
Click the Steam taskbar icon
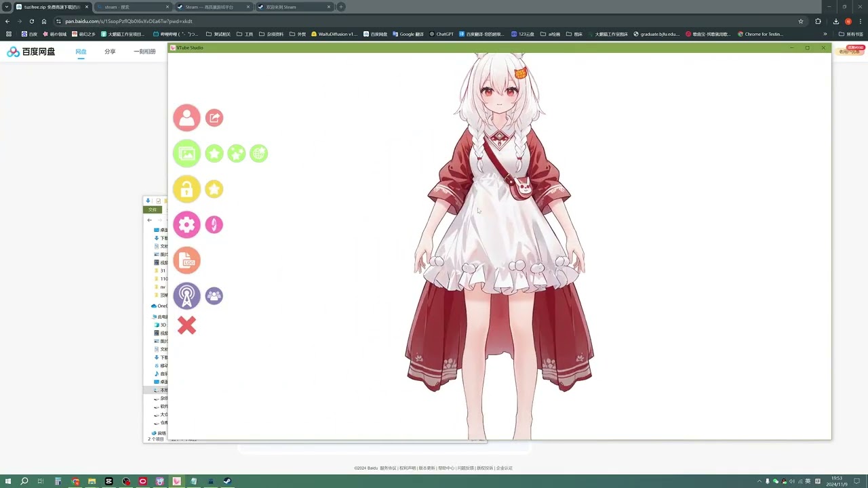coord(227,481)
